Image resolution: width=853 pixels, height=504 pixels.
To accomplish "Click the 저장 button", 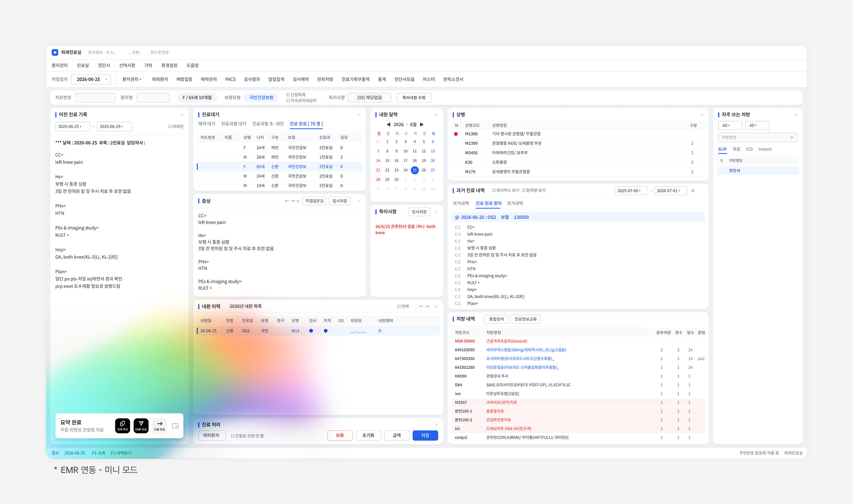I will pos(425,435).
